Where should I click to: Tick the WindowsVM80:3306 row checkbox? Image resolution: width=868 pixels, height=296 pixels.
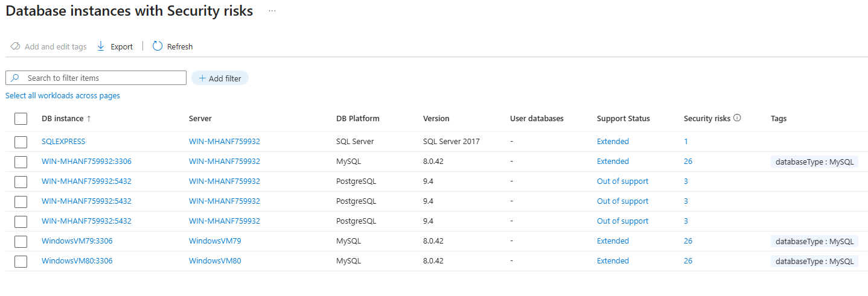point(21,261)
